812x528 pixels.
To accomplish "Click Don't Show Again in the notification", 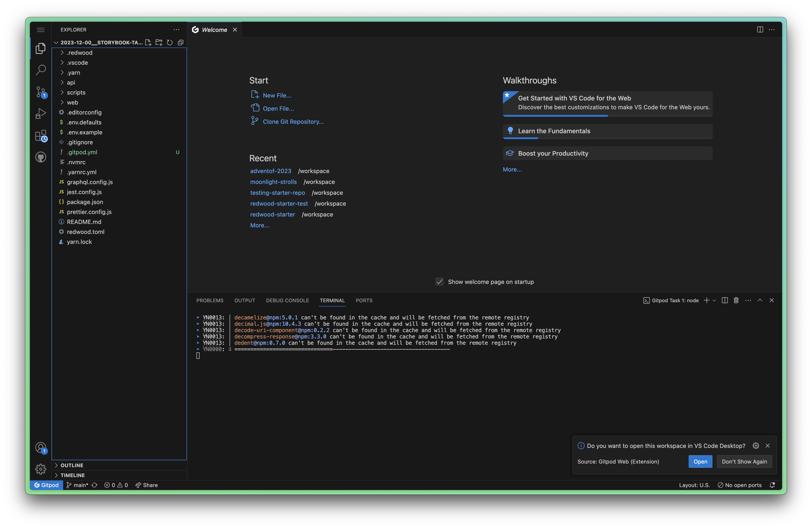I will [744, 461].
